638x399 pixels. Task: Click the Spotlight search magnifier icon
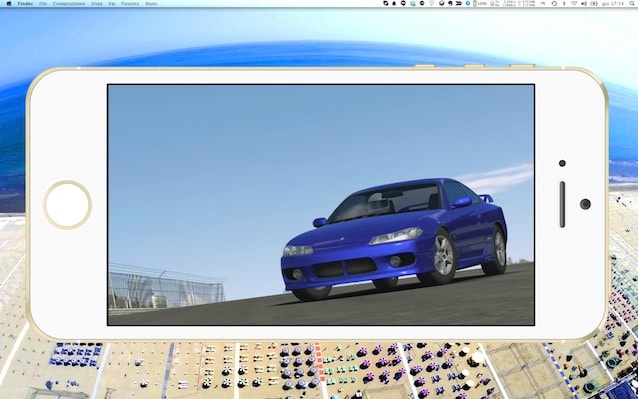[x=633, y=3]
